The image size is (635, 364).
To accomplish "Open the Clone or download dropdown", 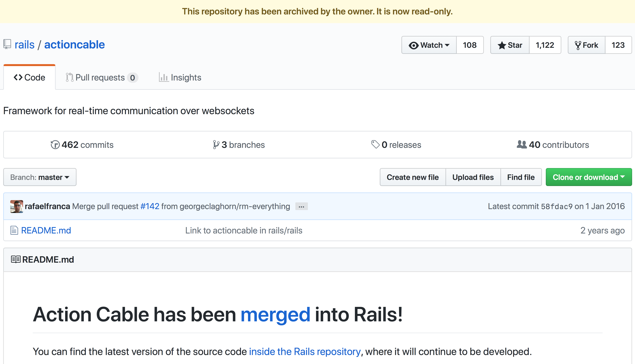I will click(x=588, y=177).
